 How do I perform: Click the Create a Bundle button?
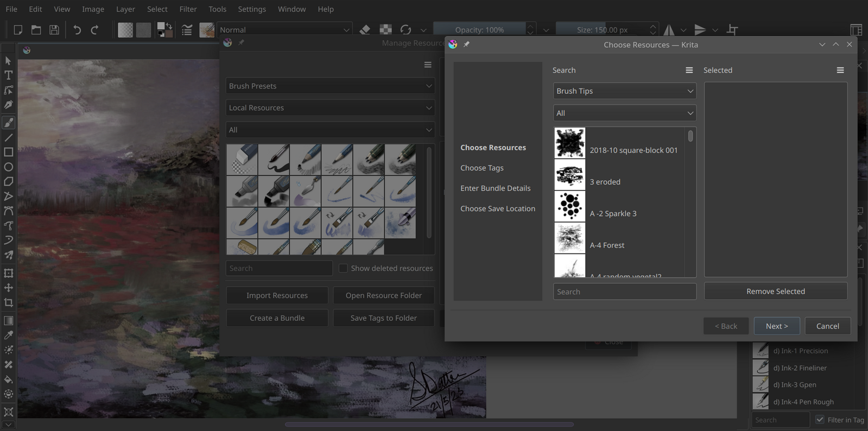(277, 318)
